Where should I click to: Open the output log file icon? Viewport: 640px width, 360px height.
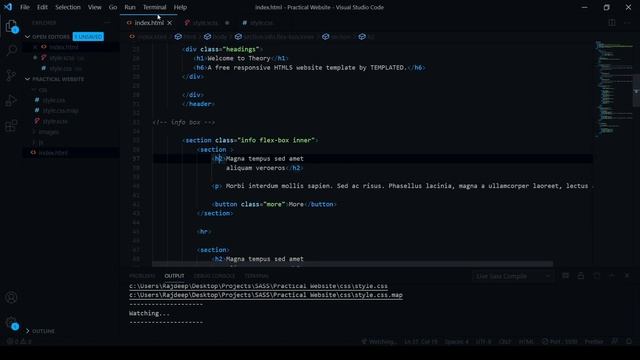[596, 276]
